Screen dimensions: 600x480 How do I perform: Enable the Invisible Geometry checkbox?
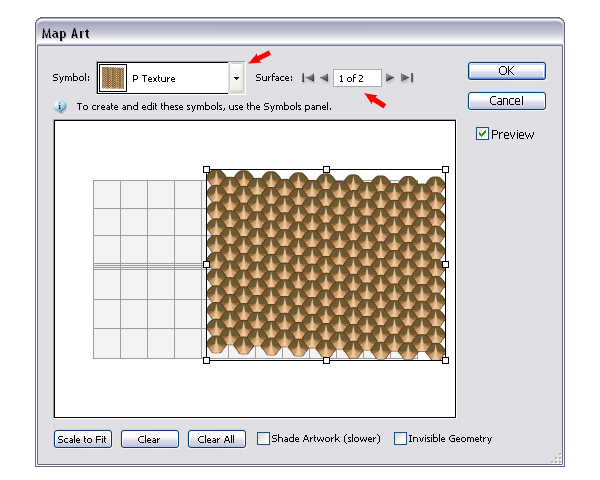(400, 439)
